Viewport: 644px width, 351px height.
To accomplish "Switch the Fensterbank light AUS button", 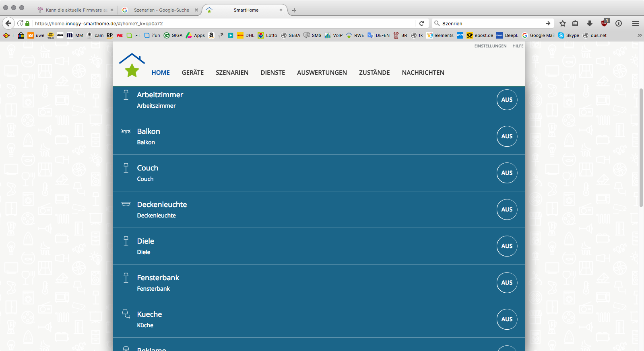I will (507, 283).
